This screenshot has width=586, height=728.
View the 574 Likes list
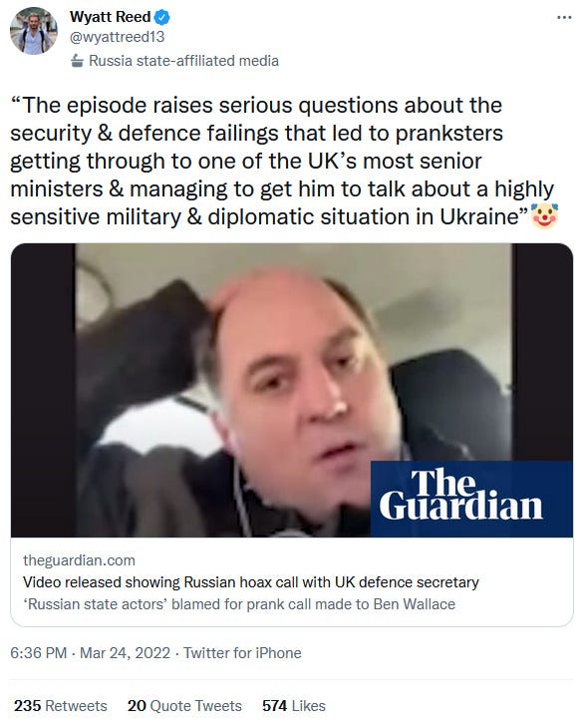294,706
